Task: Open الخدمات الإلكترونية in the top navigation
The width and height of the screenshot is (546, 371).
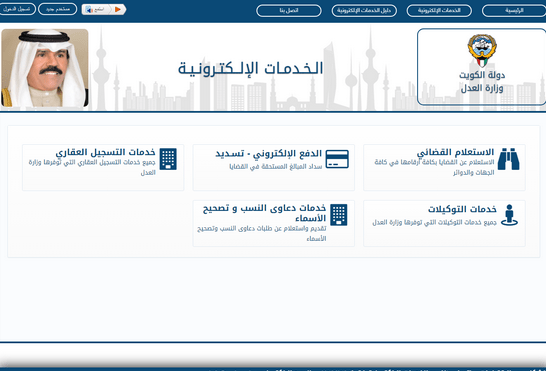Action: [439, 10]
